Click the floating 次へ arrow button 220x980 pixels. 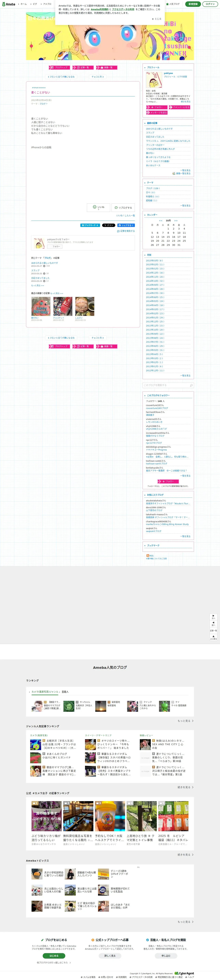pos(213,617)
